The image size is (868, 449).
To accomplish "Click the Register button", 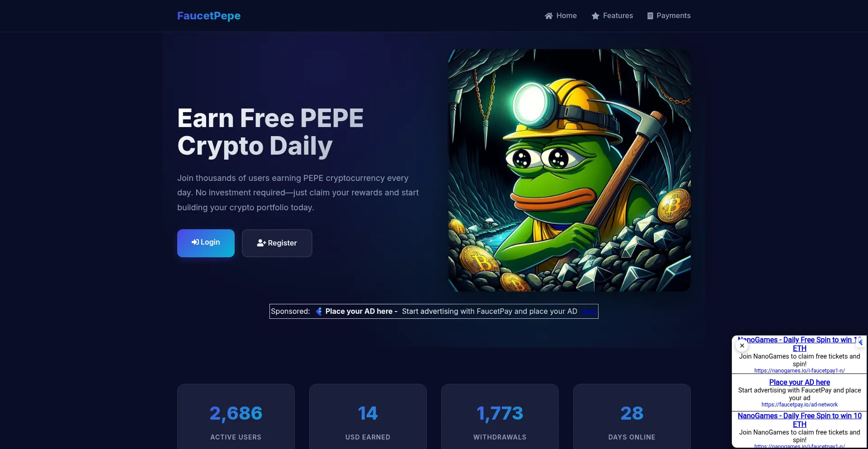I will tap(277, 243).
